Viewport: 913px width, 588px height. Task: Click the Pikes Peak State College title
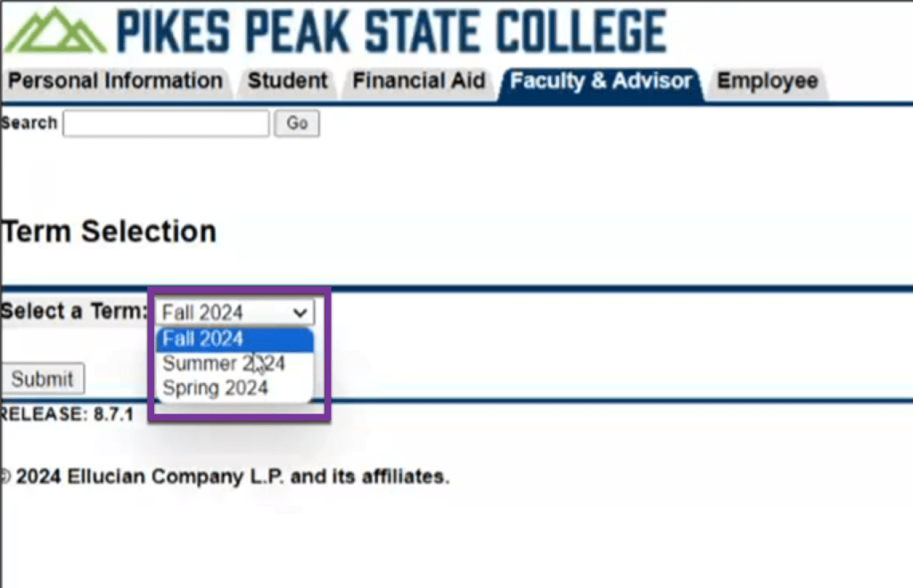tap(391, 30)
